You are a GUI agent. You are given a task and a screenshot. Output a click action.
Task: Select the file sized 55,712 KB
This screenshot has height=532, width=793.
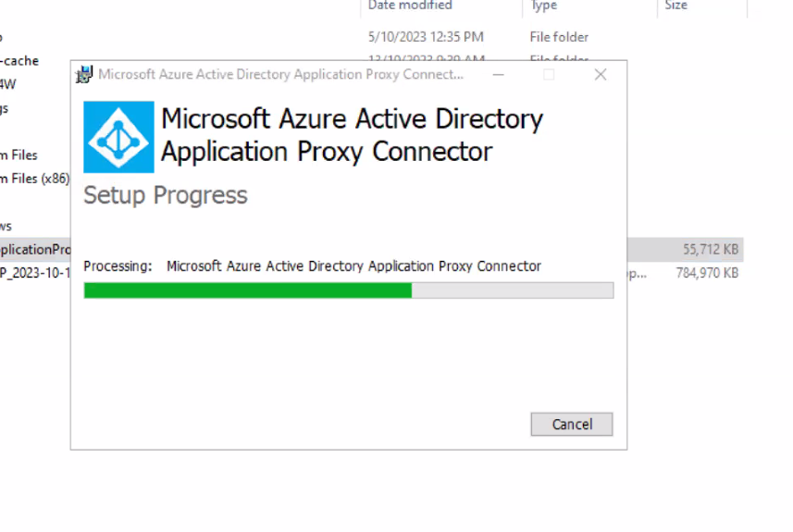click(710, 250)
